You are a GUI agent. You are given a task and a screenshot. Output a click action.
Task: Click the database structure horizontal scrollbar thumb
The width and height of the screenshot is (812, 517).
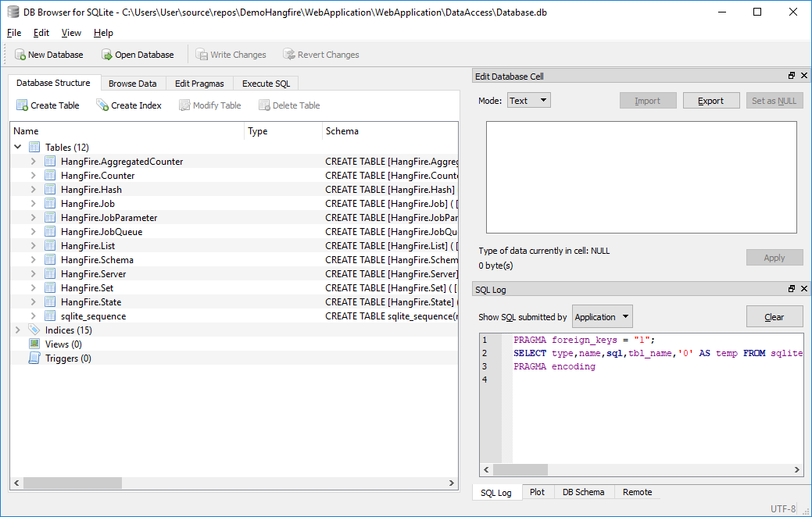pyautogui.click(x=73, y=483)
